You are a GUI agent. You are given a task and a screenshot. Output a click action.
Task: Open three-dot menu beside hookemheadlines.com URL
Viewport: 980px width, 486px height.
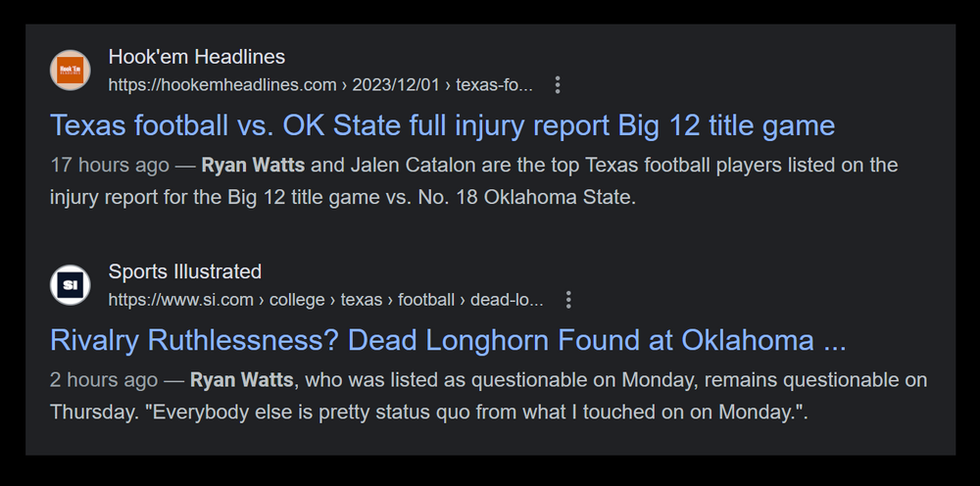coord(558,85)
